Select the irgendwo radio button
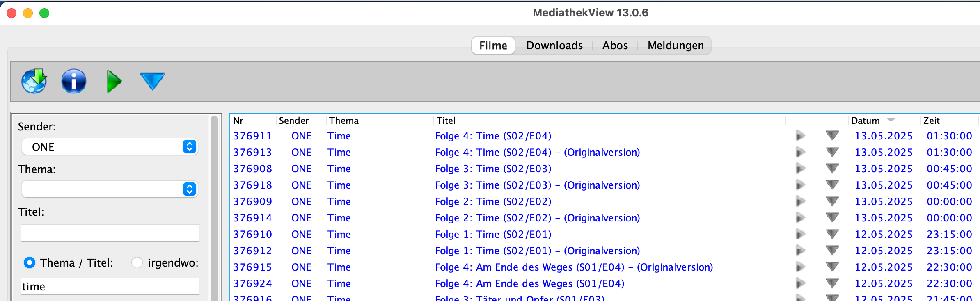The width and height of the screenshot is (980, 301). tap(137, 262)
